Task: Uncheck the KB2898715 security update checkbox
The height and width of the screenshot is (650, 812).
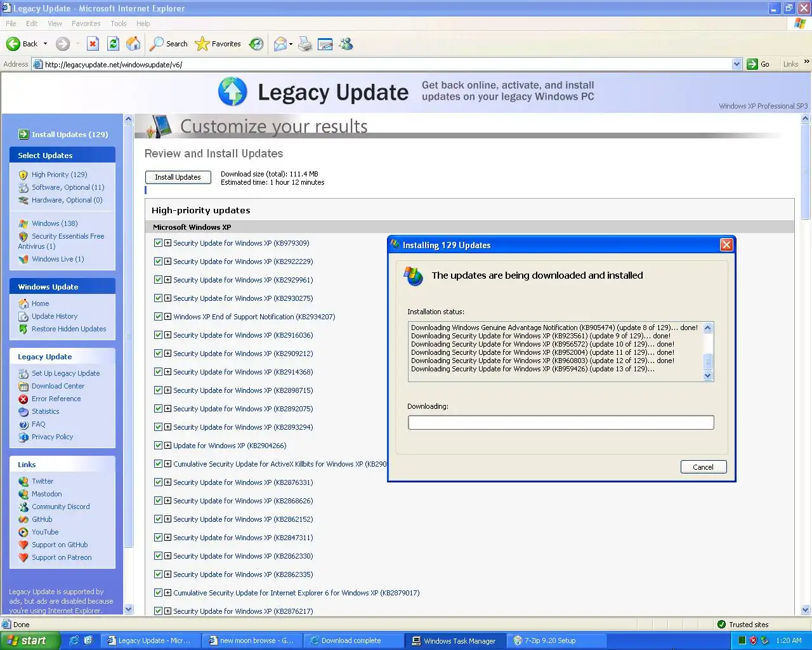Action: [158, 390]
